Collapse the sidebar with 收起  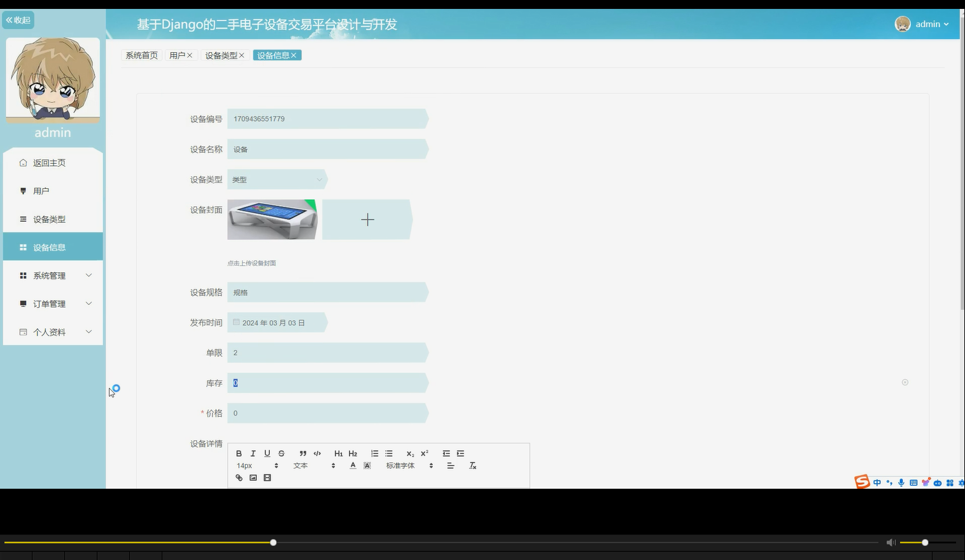pyautogui.click(x=18, y=20)
